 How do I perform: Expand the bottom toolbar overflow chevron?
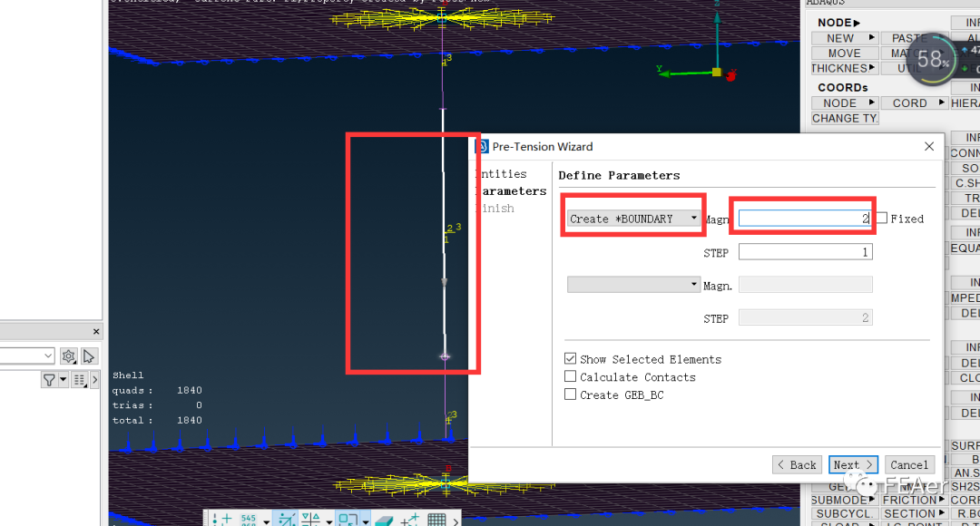[456, 521]
